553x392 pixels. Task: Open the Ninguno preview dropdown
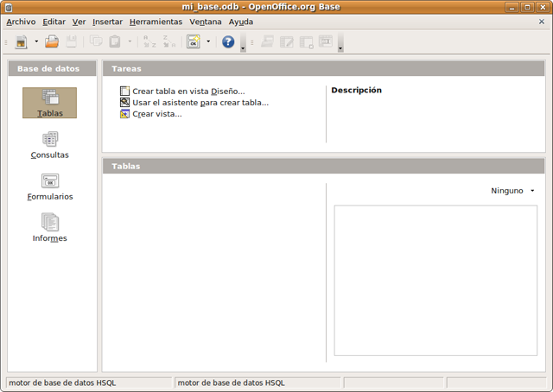tap(513, 191)
